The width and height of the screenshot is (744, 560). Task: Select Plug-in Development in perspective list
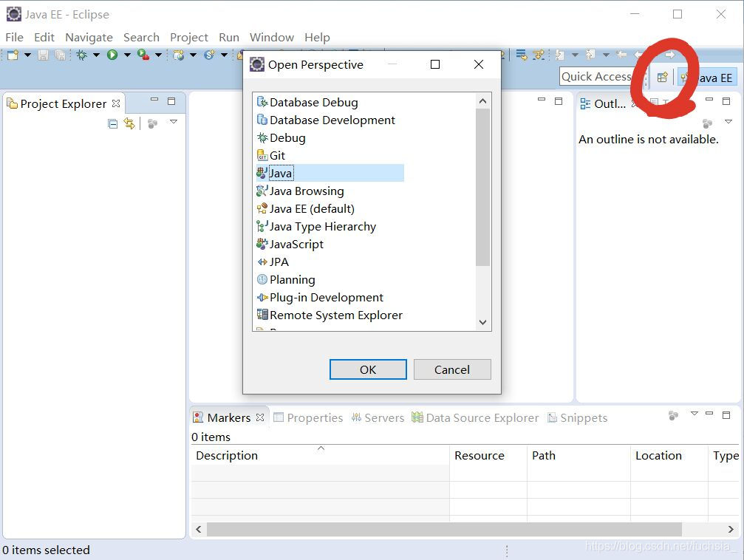(320, 297)
